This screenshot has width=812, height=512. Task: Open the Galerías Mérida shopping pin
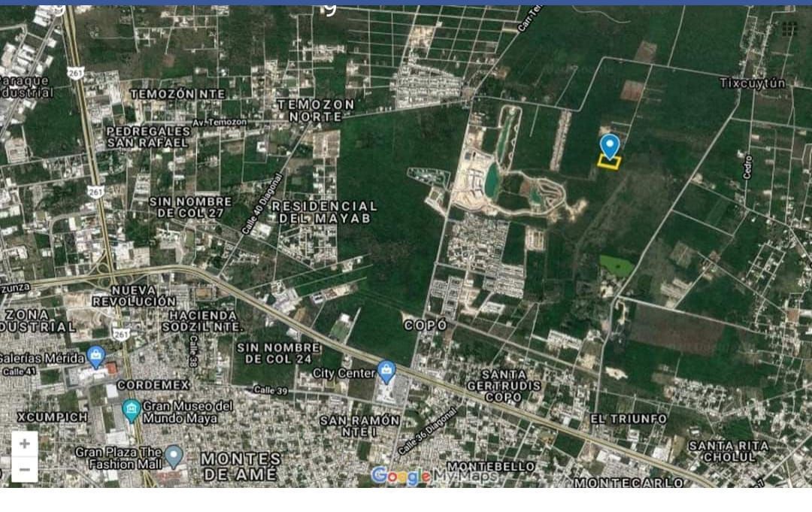[96, 357]
